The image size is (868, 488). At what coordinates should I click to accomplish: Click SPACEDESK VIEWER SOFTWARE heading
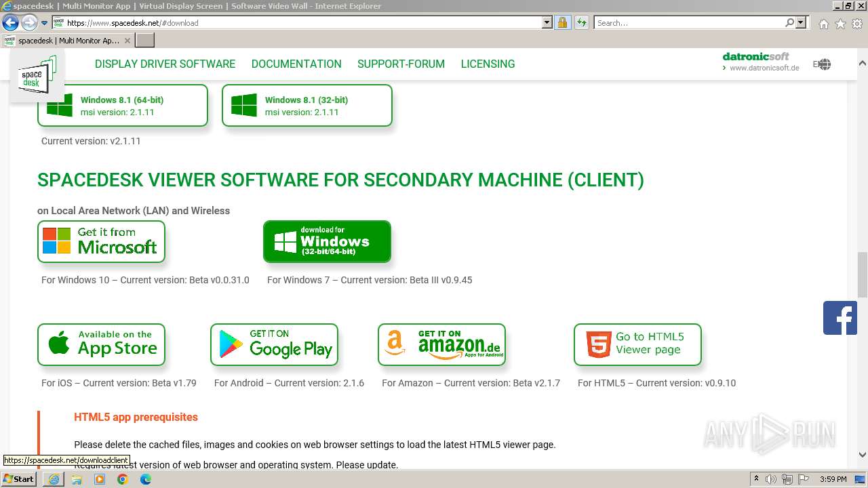coord(340,180)
